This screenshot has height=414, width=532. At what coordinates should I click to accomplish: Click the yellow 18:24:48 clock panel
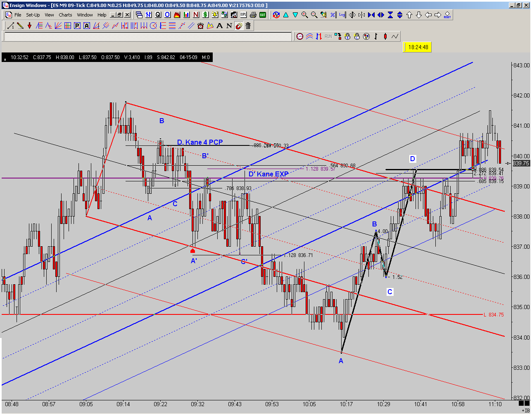pyautogui.click(x=417, y=47)
